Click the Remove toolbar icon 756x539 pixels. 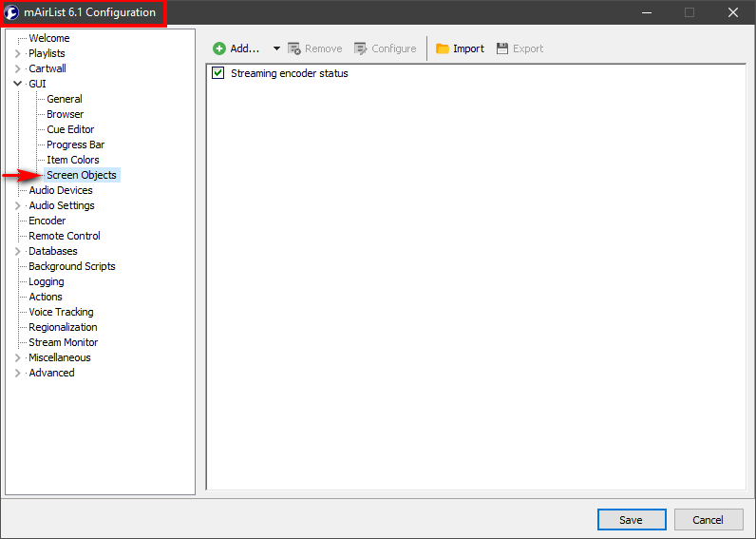click(294, 48)
